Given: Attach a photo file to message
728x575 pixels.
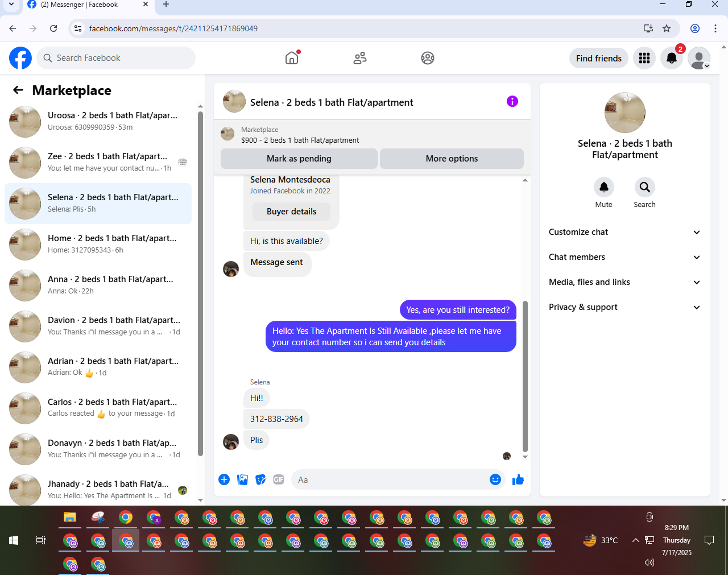Looking at the screenshot, I should point(242,479).
